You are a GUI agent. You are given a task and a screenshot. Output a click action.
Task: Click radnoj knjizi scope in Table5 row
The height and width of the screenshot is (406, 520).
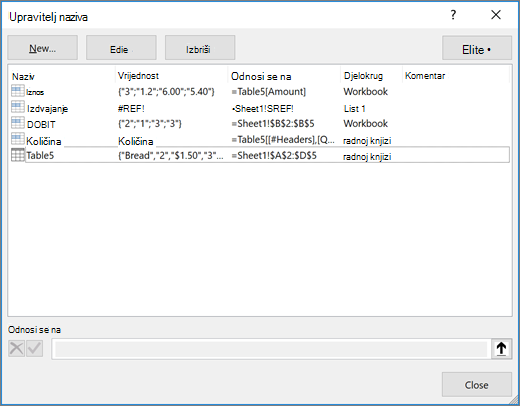click(367, 156)
